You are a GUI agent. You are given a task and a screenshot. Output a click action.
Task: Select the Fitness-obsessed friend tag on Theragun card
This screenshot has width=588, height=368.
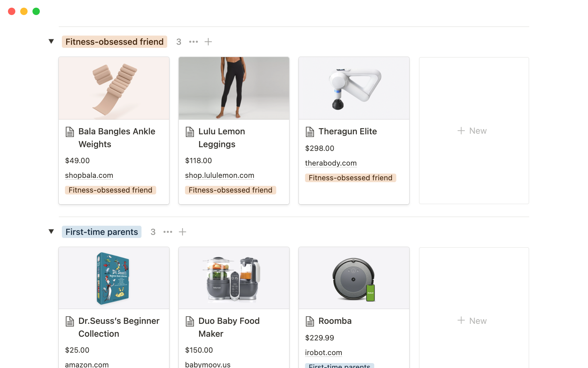click(x=350, y=178)
